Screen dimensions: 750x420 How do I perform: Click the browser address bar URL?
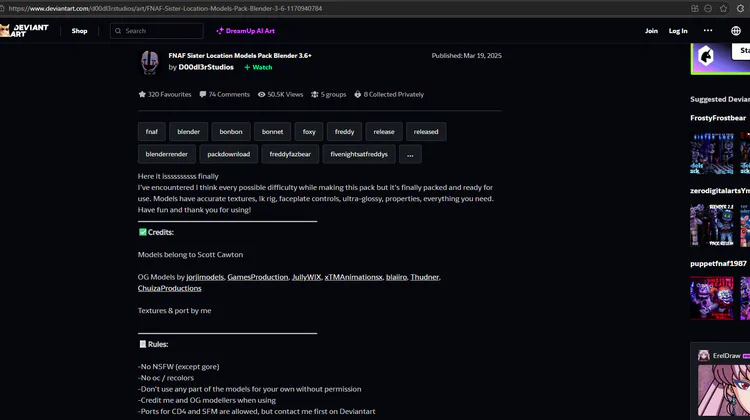pyautogui.click(x=165, y=9)
